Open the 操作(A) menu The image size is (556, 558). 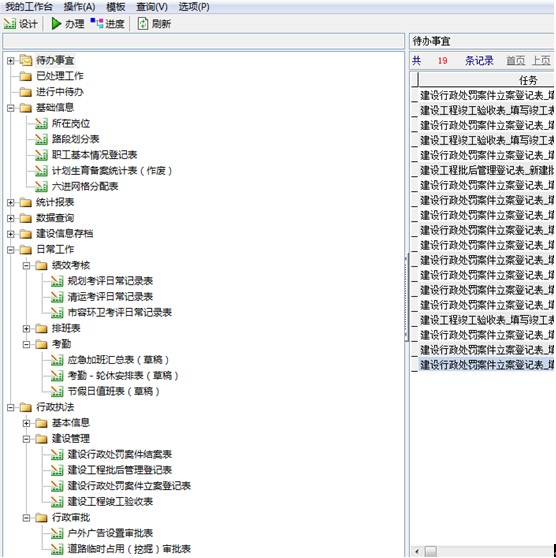(x=79, y=7)
